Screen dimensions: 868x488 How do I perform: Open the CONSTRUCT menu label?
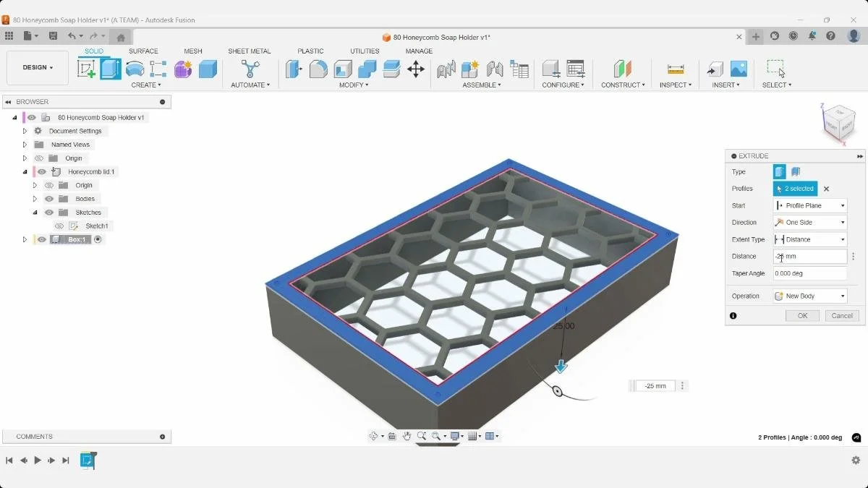coord(623,85)
